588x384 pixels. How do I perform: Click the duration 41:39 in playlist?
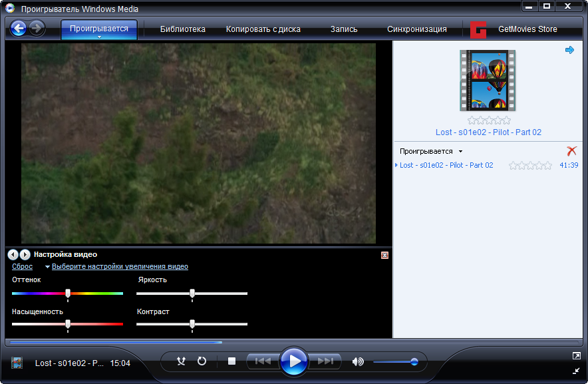point(569,165)
